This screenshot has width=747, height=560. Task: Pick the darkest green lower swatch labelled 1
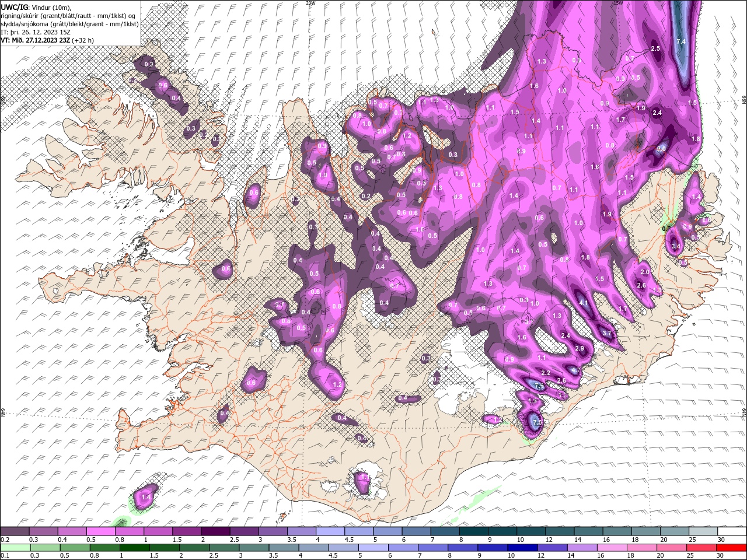[134, 548]
